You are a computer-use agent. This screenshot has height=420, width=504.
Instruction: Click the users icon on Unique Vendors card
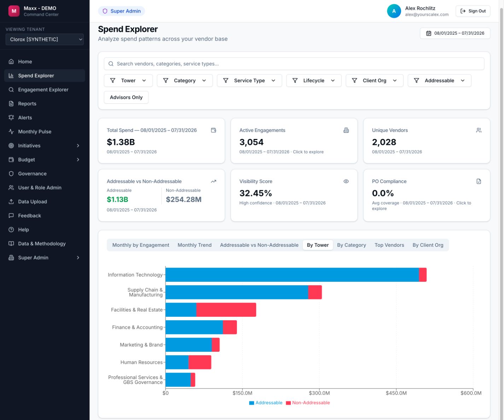479,130
